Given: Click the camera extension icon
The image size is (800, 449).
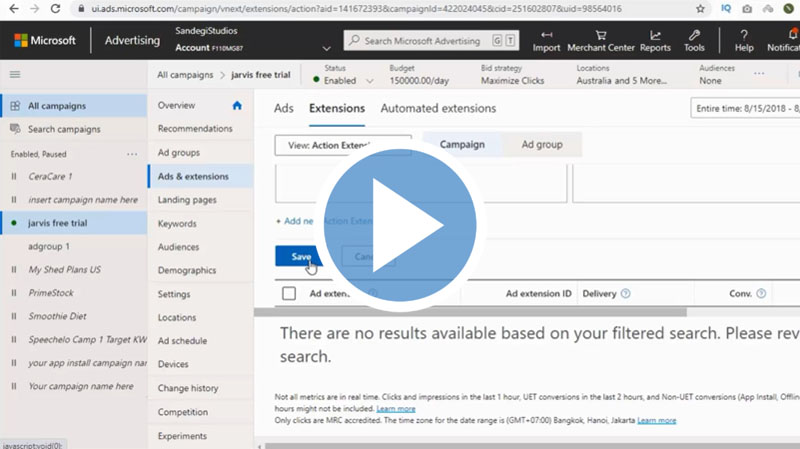Looking at the screenshot, I should [747, 9].
